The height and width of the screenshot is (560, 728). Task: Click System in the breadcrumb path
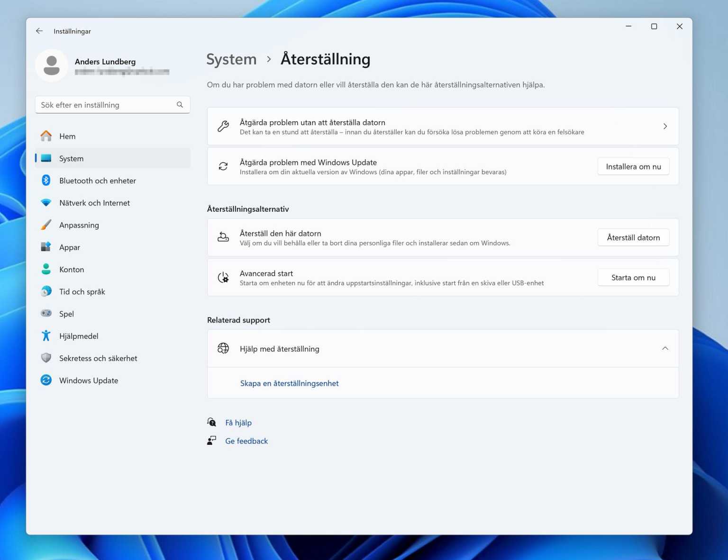pyautogui.click(x=231, y=59)
